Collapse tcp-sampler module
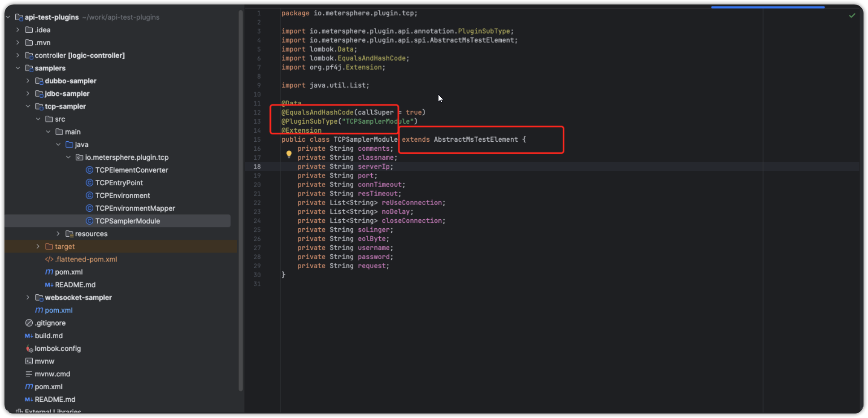Image resolution: width=868 pixels, height=418 pixels. point(28,106)
